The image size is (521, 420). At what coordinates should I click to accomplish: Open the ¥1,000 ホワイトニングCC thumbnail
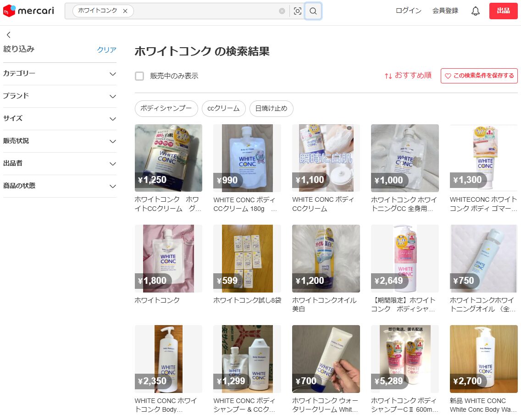coord(405,158)
